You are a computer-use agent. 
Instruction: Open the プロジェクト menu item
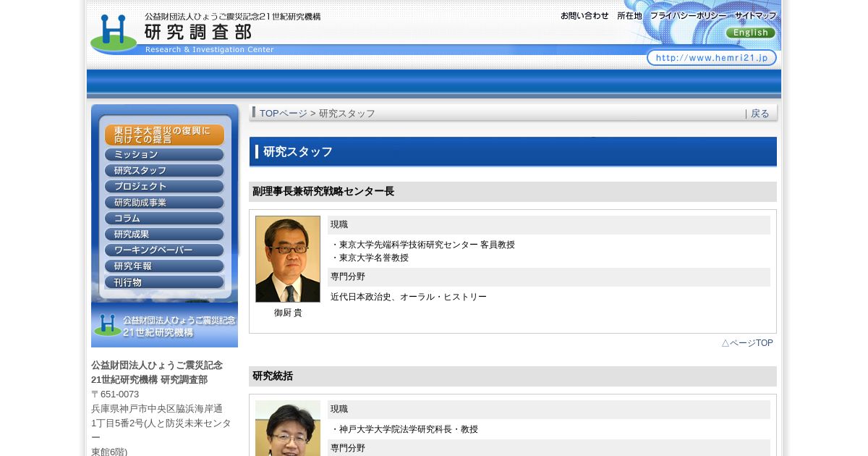pos(164,186)
